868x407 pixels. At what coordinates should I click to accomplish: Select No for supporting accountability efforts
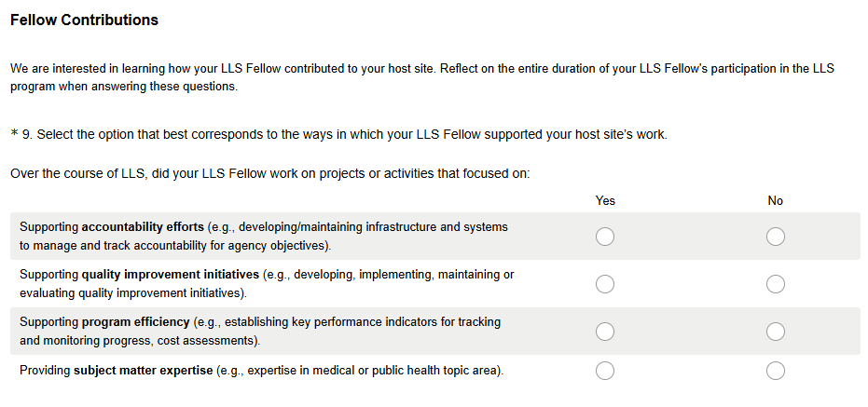coord(775,237)
